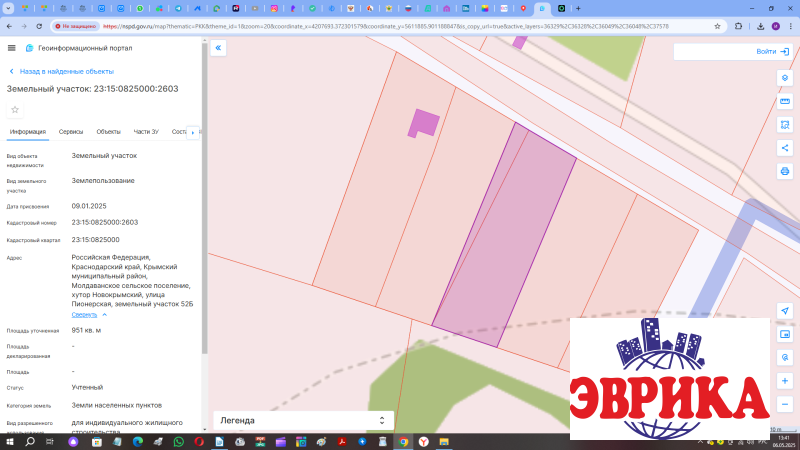Open WhatsApp from the taskbar
Viewport: 800px width, 450px height.
click(179, 442)
